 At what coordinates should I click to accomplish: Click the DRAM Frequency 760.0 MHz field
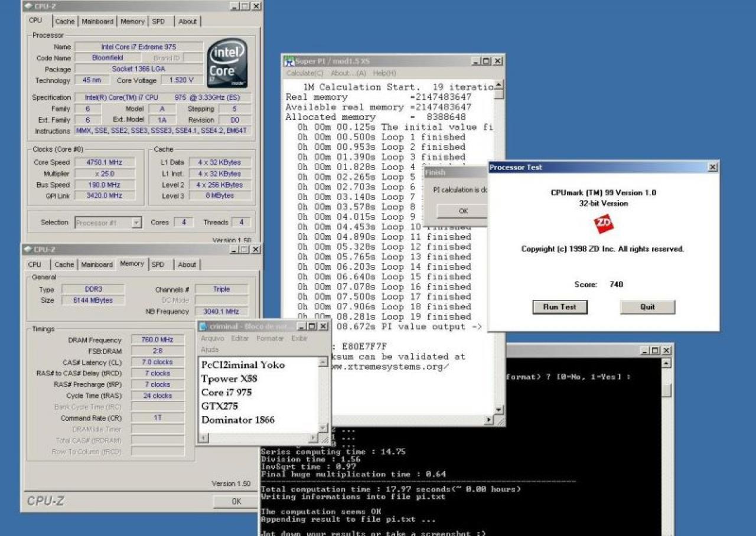coord(157,340)
